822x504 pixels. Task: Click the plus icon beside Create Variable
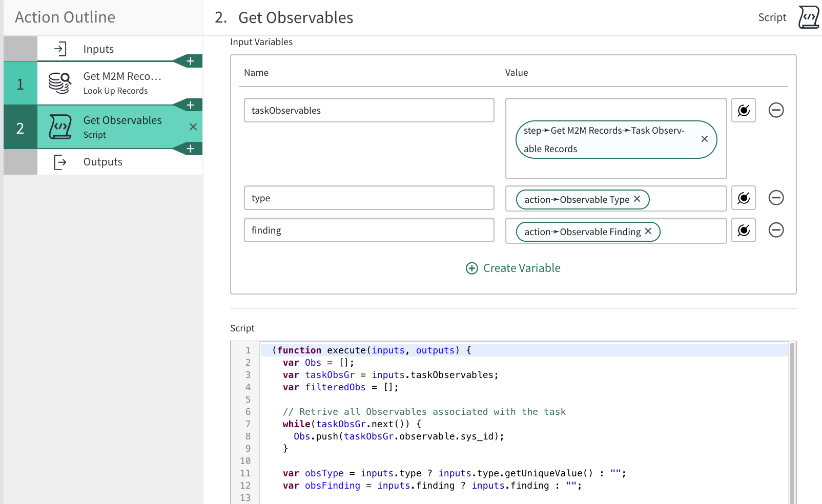[x=471, y=268]
